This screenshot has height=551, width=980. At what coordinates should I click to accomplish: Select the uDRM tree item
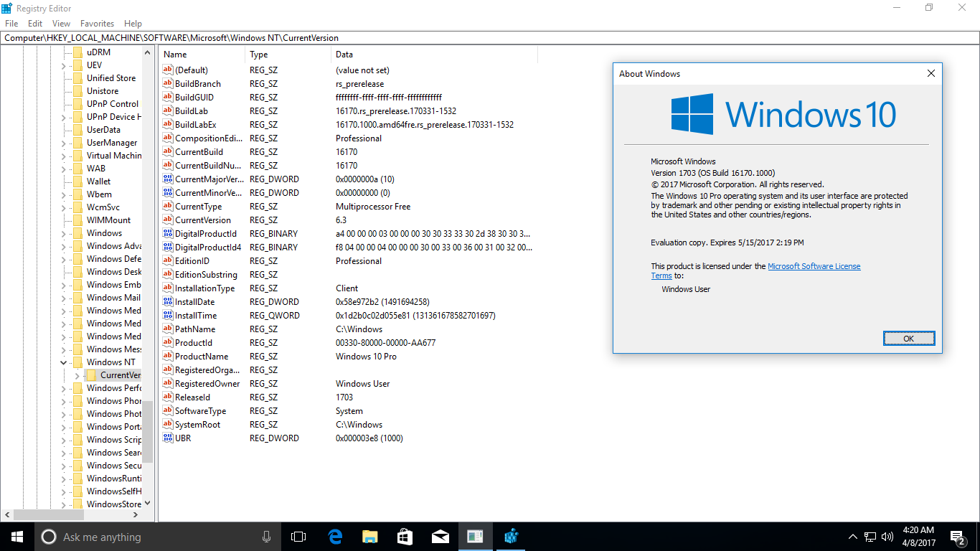coord(98,52)
